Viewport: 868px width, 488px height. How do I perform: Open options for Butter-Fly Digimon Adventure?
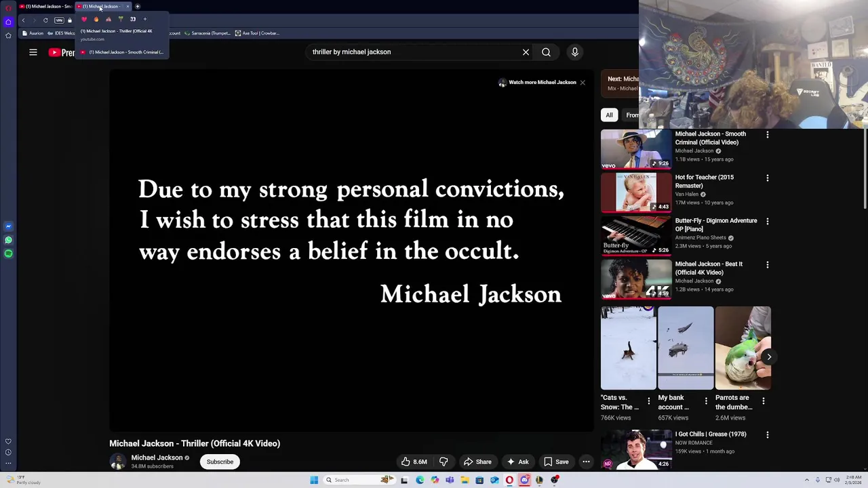click(x=767, y=222)
